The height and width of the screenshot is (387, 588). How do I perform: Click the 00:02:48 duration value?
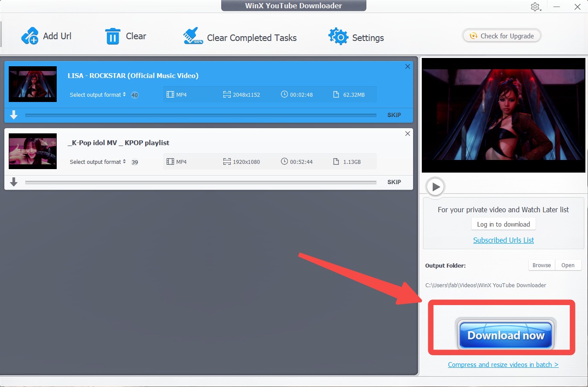(x=301, y=95)
